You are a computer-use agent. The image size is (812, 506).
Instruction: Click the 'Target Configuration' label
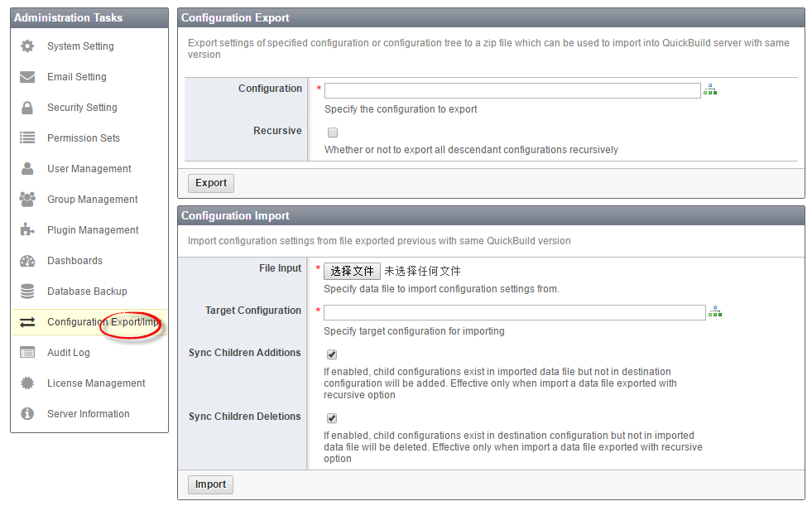(x=252, y=311)
